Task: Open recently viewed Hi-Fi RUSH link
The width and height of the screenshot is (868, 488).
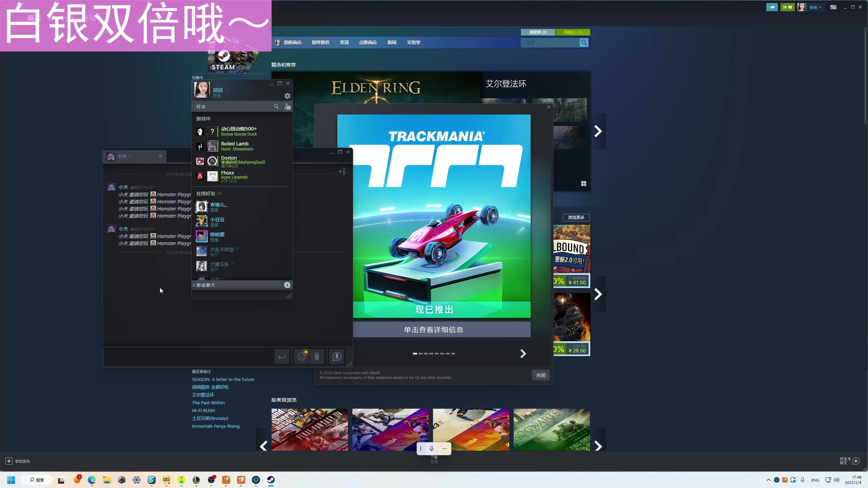Action: 203,410
